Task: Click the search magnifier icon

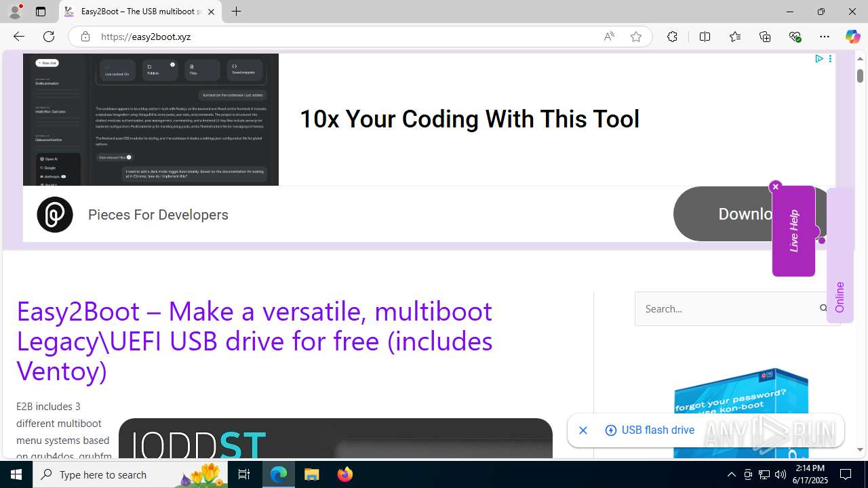Action: coord(823,308)
